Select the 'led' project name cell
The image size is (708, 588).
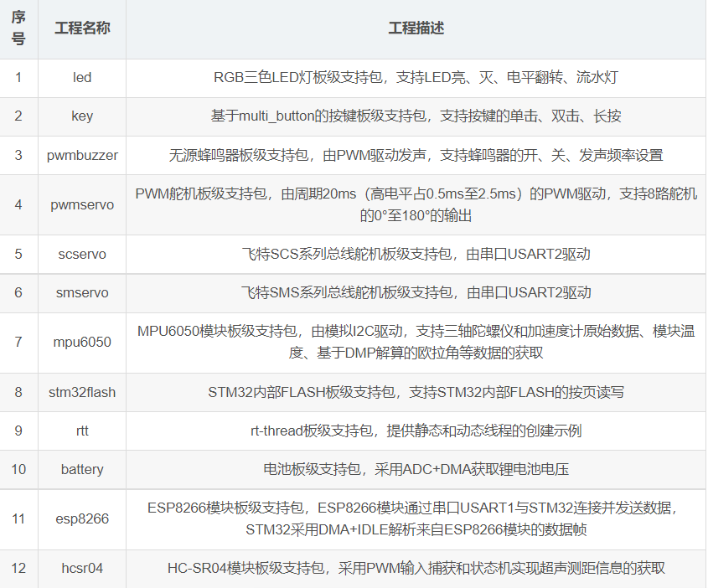point(82,78)
